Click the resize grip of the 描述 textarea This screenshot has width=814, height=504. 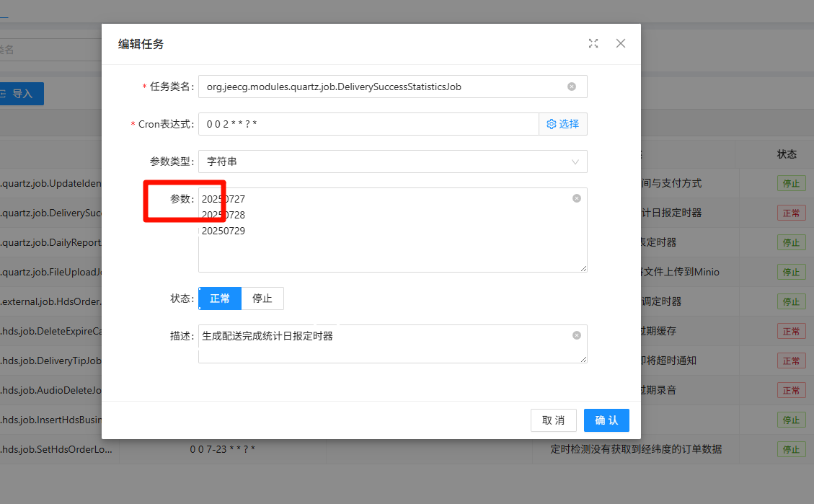tap(583, 359)
